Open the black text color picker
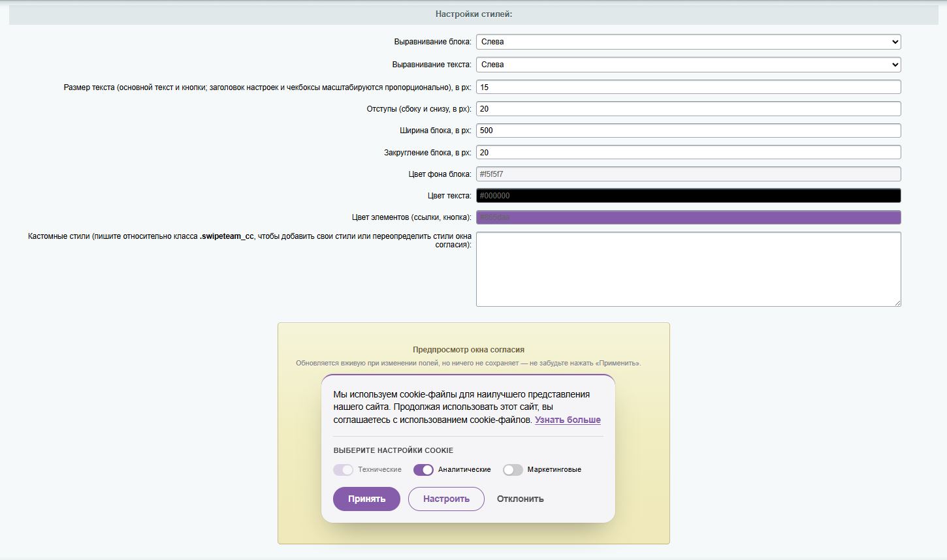 [688, 196]
